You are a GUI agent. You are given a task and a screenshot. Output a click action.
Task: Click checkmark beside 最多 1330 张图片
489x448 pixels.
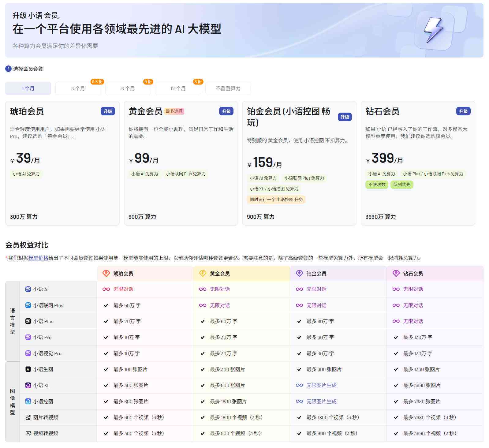(x=396, y=369)
